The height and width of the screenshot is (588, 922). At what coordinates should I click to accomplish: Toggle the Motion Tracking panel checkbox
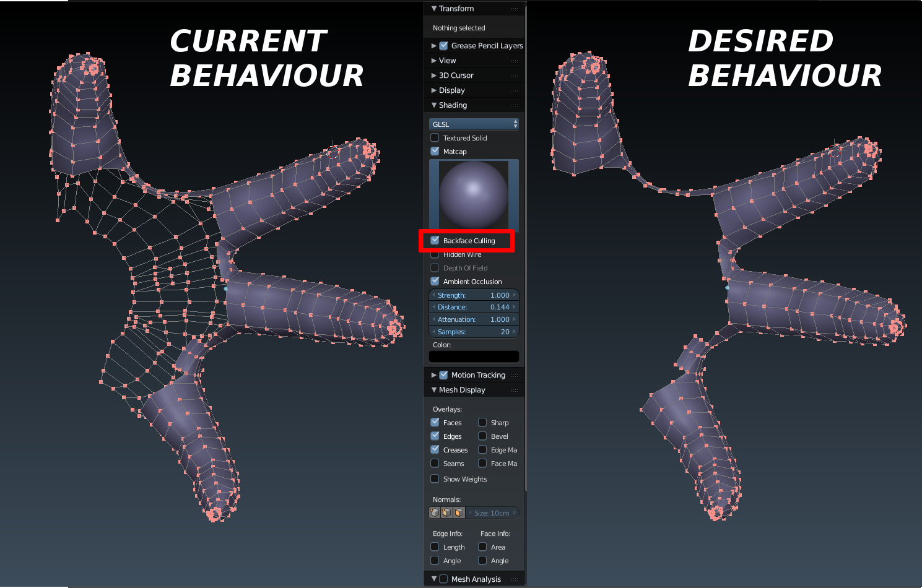(443, 375)
